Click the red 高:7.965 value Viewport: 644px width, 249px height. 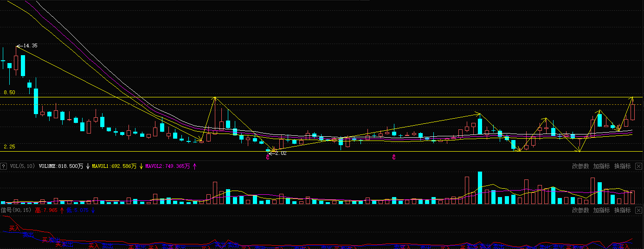[x=46, y=211]
